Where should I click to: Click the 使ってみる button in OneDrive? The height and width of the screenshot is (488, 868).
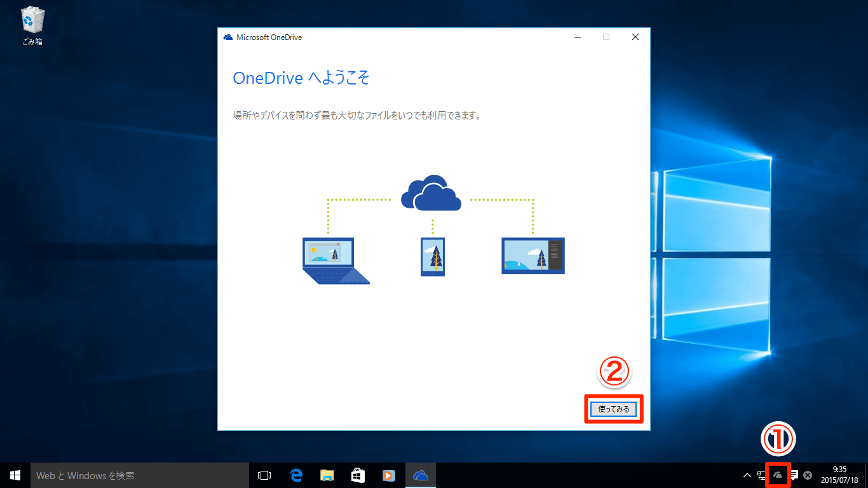pyautogui.click(x=613, y=409)
